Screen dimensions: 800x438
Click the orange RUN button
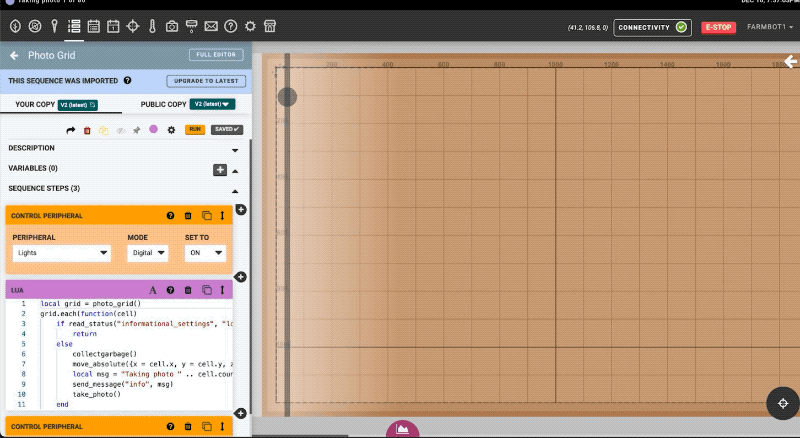195,130
